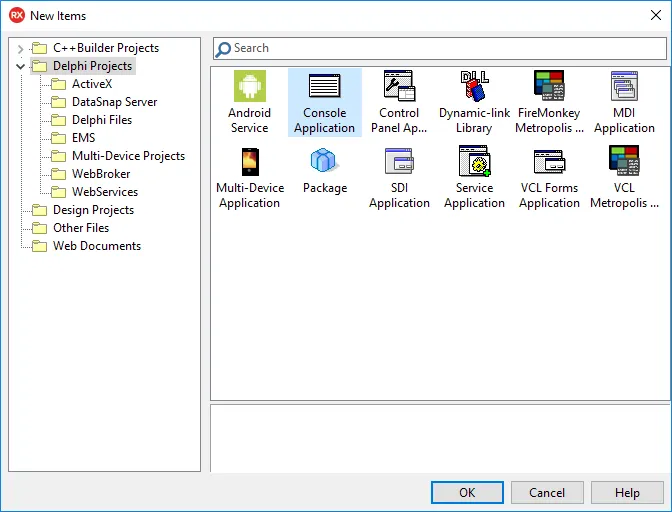Click the search magnifier icon
This screenshot has width=672, height=512.
(223, 49)
